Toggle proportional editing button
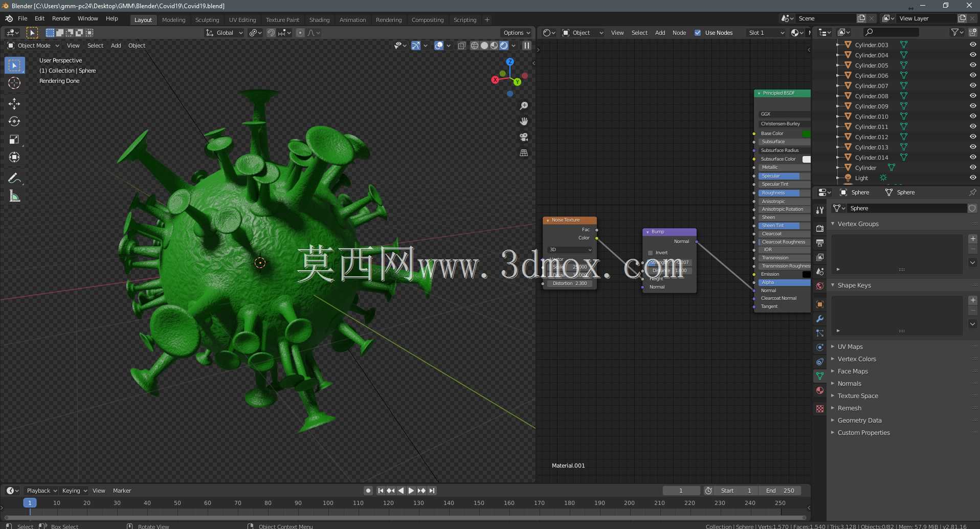Screen dimensions: 980x529 click(300, 33)
